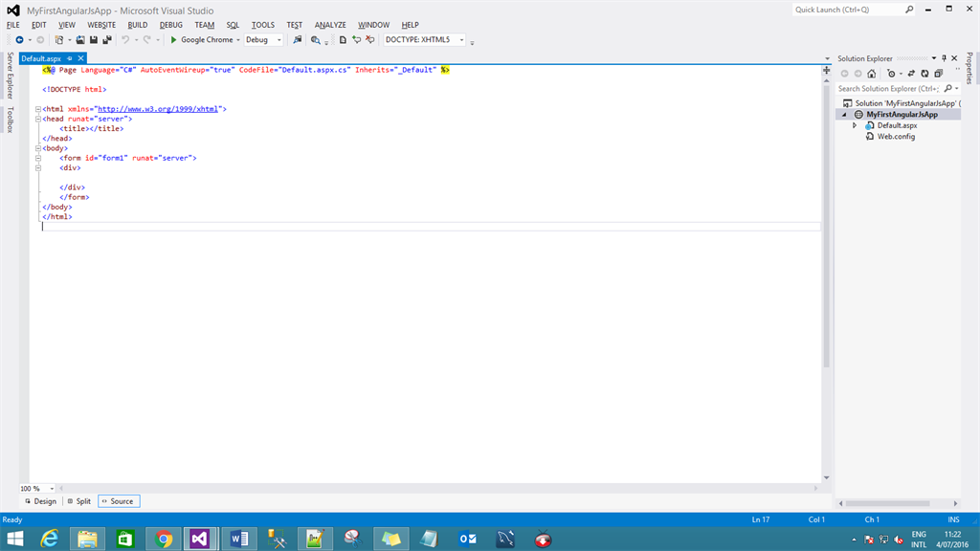This screenshot has height=551, width=980.
Task: Open the Toolbox side tab
Action: point(10,120)
